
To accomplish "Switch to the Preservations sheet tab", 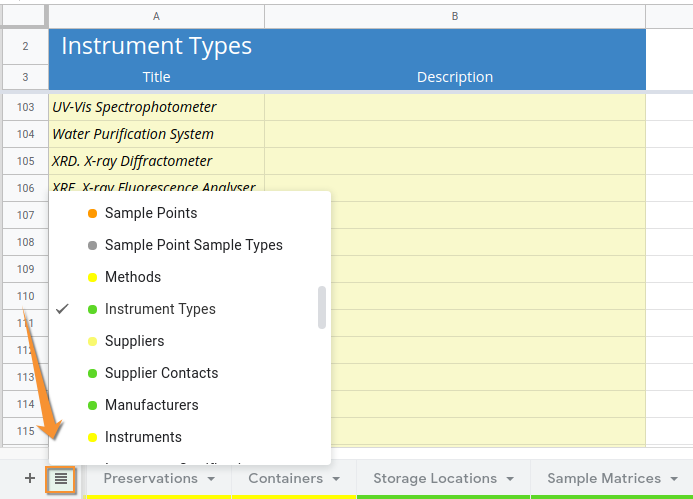I will [150, 479].
